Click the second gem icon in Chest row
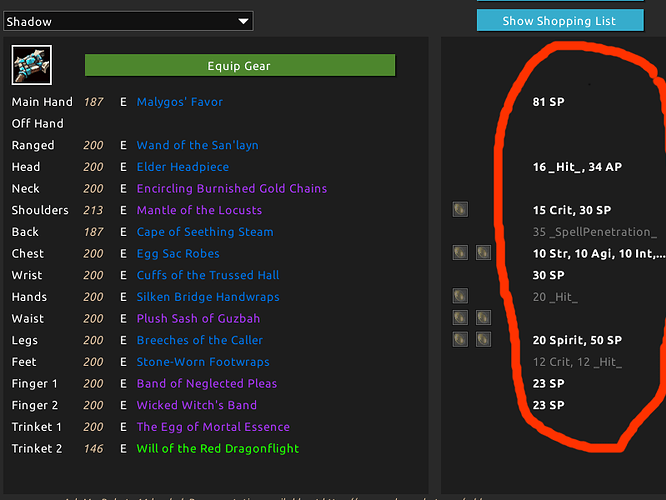The height and width of the screenshot is (500, 666). [x=483, y=253]
